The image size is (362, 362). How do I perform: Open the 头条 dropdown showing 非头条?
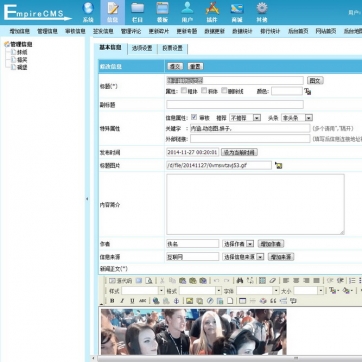tap(297, 118)
